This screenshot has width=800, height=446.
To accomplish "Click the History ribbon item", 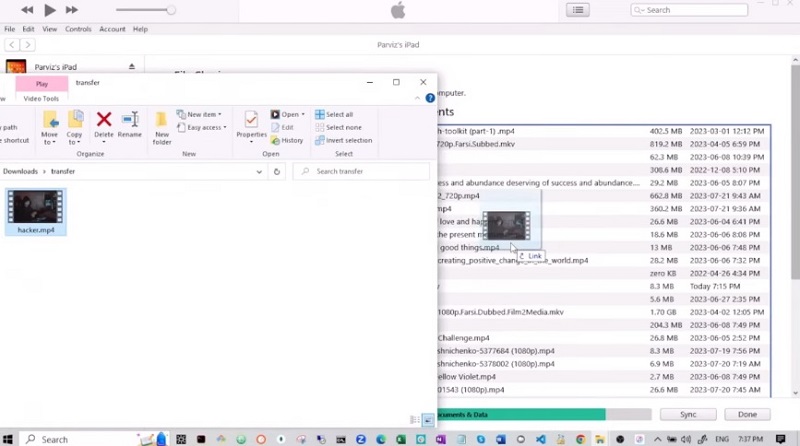I will click(x=287, y=140).
